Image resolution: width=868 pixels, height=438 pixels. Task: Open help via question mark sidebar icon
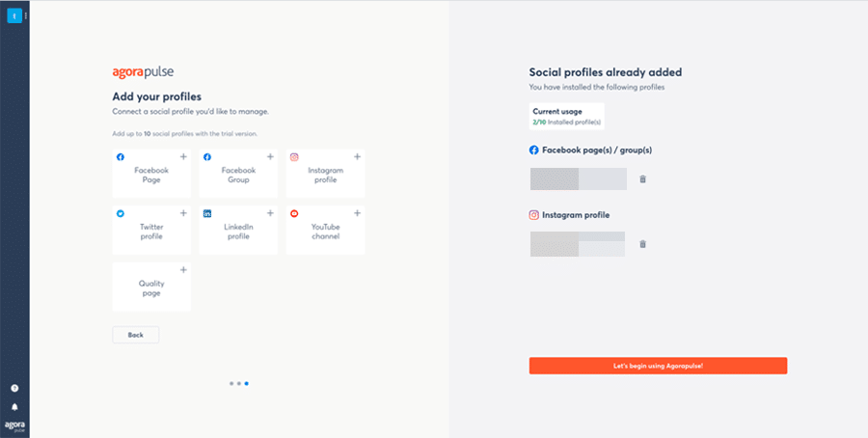[14, 388]
